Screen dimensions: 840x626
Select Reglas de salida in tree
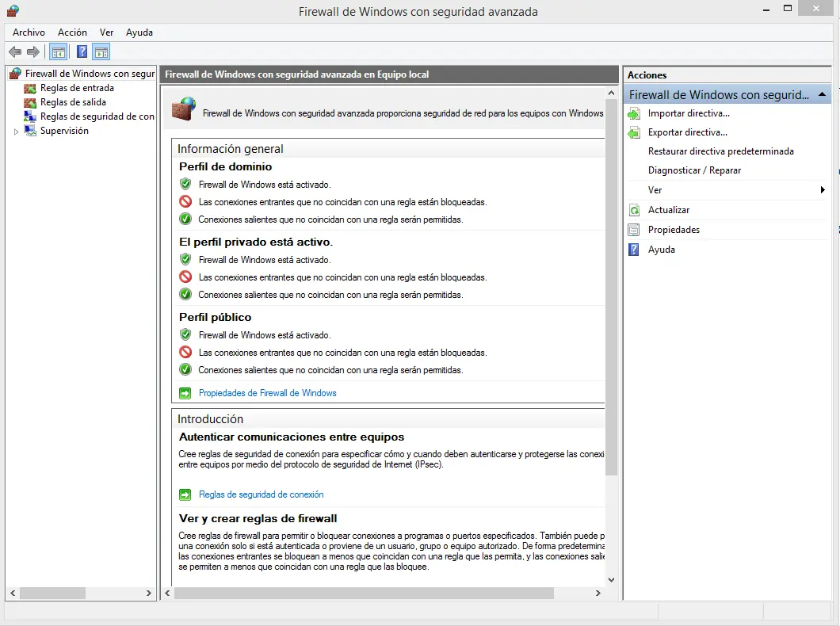[x=73, y=102]
